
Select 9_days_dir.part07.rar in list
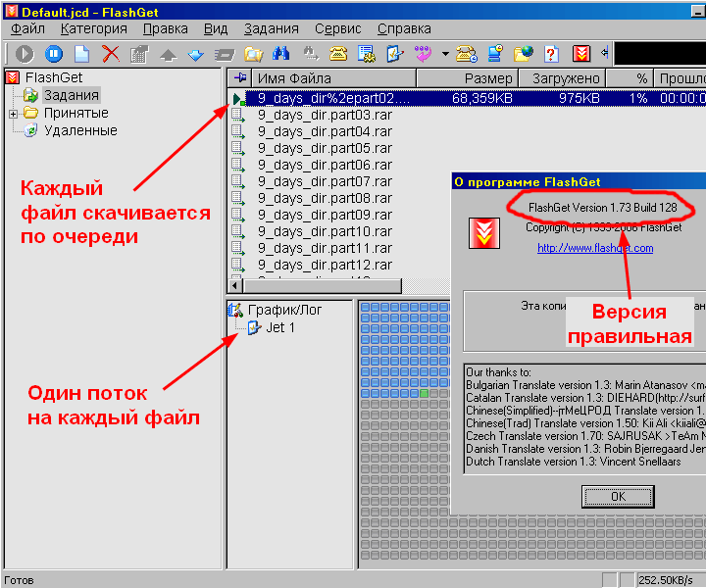(325, 181)
